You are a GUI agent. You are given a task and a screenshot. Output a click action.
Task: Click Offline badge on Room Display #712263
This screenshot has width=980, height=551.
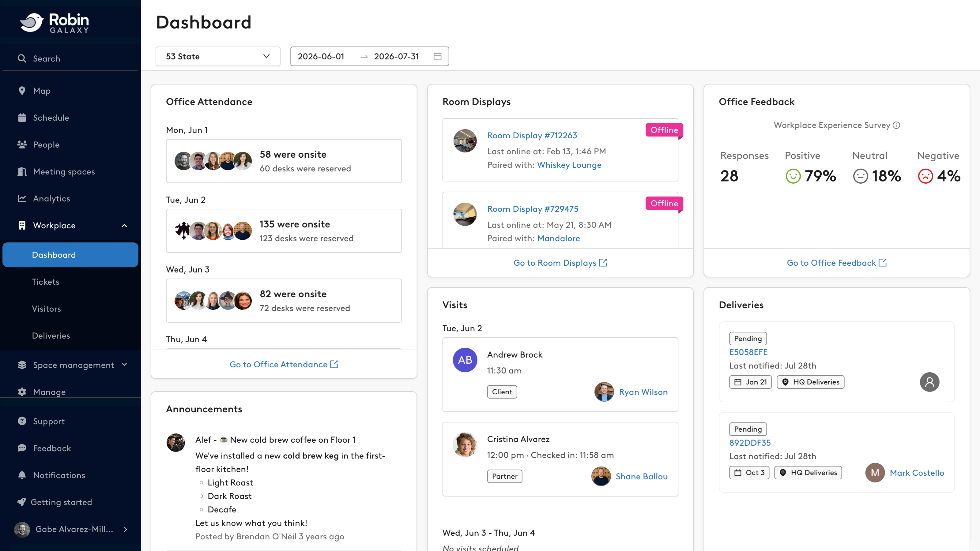tap(664, 130)
